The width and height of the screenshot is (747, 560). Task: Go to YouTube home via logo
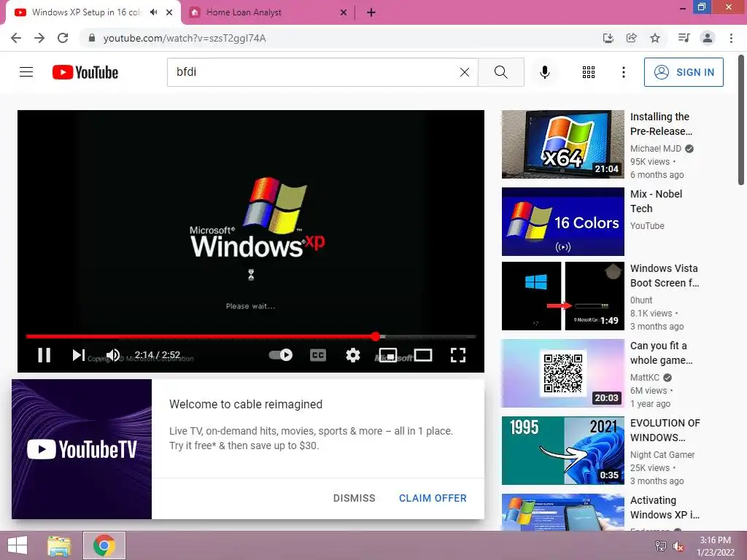(x=85, y=72)
